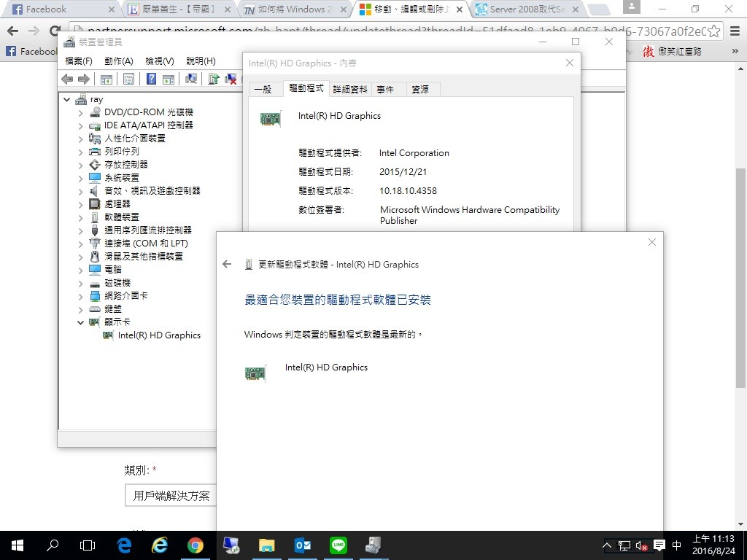Open the 說明(H) menu

tap(201, 61)
